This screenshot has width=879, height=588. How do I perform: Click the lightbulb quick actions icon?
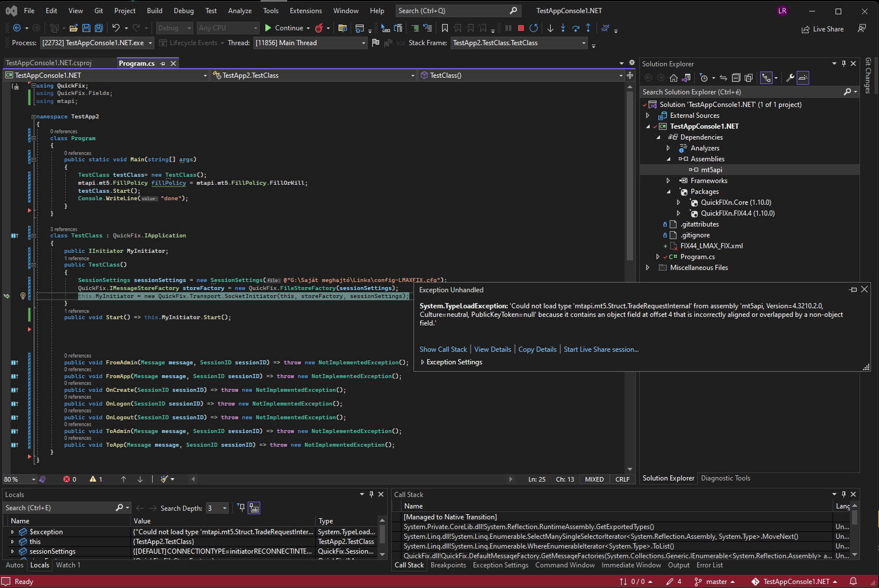[23, 296]
